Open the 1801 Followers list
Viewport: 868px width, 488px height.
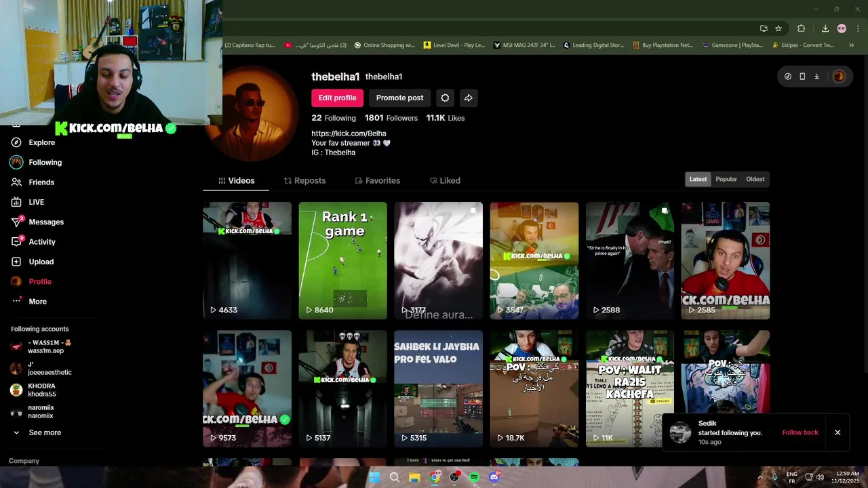[x=391, y=118]
